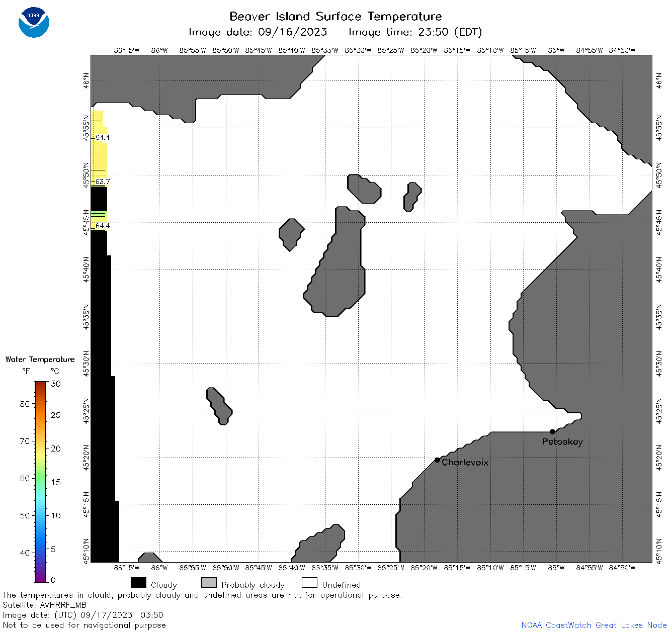
Task: Click the "Charlevoix" map label
Action: [465, 462]
